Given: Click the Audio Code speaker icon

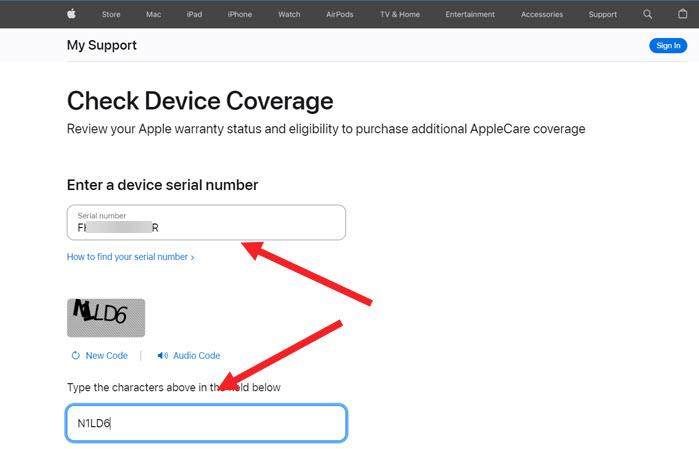Looking at the screenshot, I should tap(163, 355).
